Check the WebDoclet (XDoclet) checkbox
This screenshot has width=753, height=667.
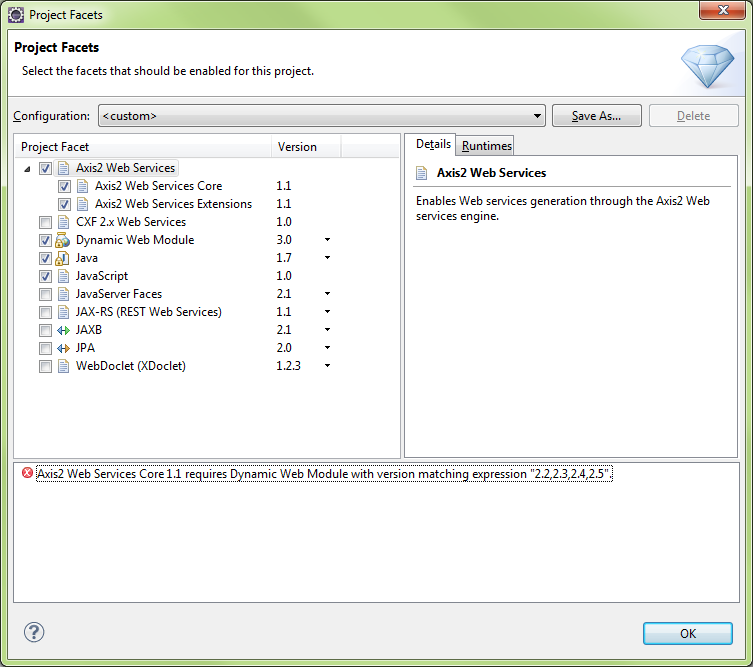[45, 366]
